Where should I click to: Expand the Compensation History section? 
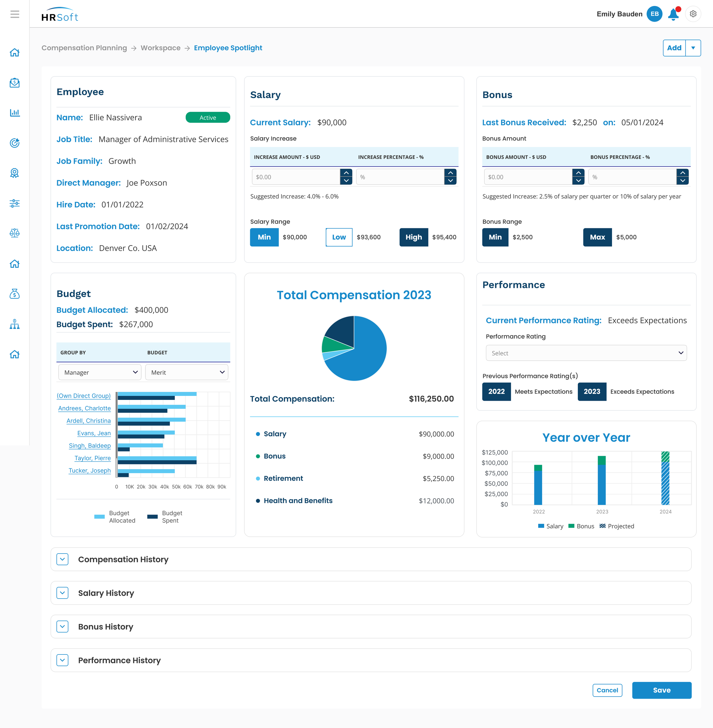62,559
